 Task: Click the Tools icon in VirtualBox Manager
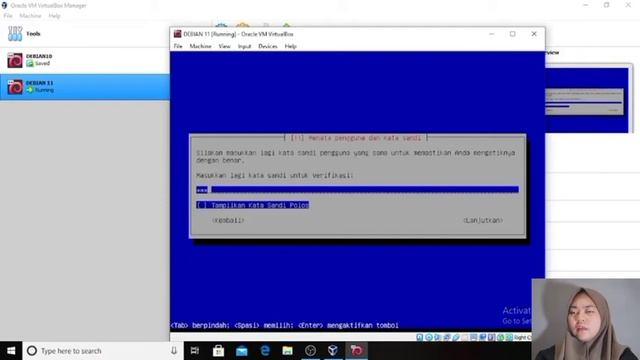pos(15,33)
